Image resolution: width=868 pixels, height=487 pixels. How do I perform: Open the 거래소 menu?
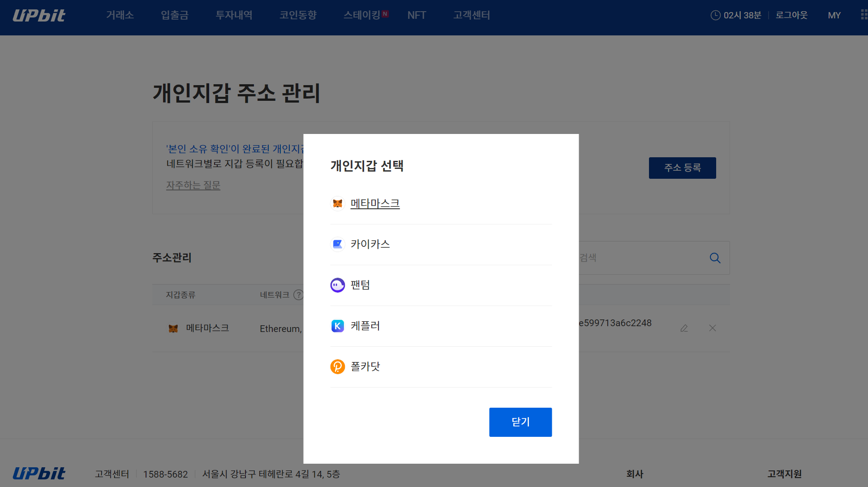pyautogui.click(x=120, y=15)
